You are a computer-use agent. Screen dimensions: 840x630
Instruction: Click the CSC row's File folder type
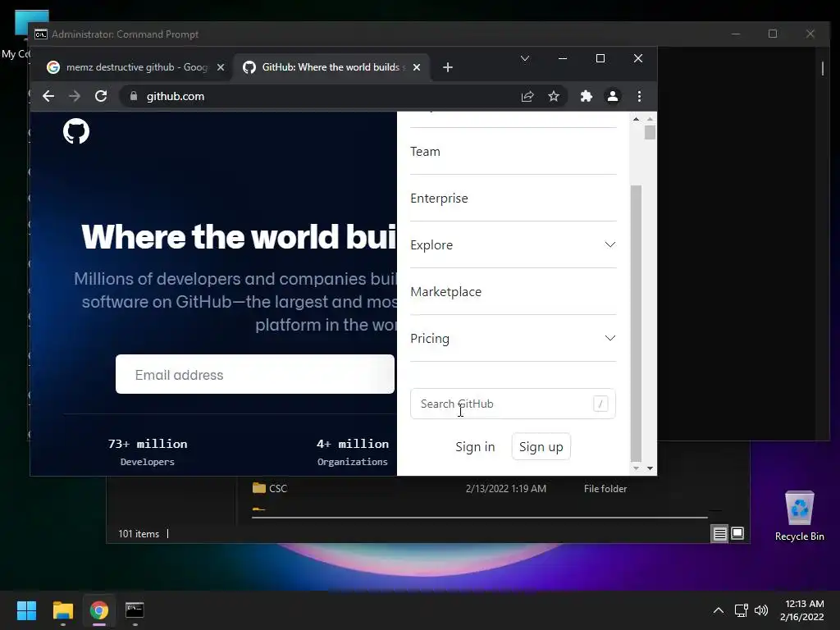605,489
